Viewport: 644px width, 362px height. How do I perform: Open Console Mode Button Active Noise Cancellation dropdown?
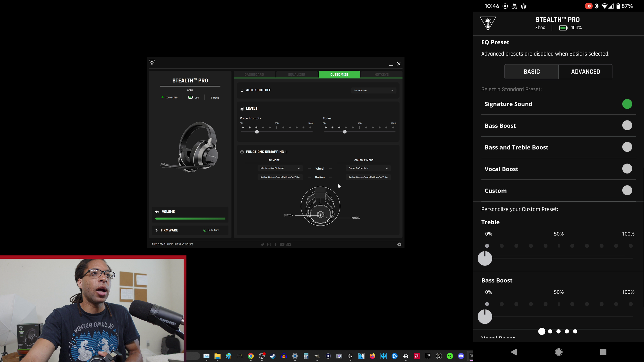pos(368,177)
